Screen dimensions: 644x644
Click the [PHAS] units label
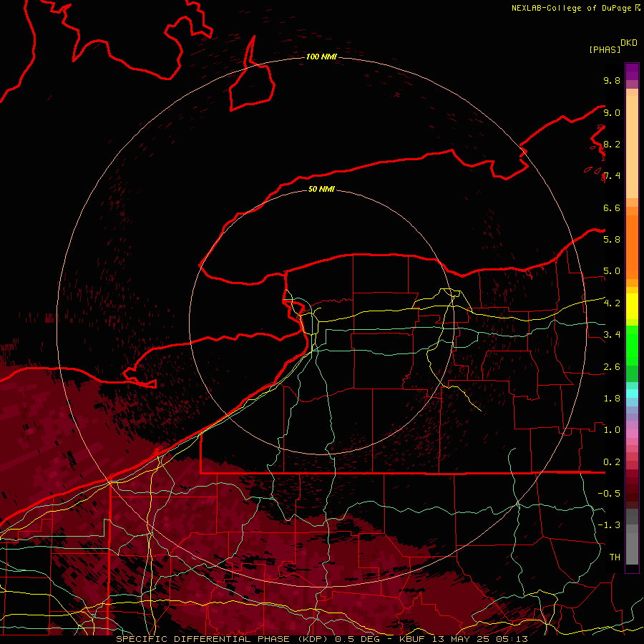tap(605, 49)
